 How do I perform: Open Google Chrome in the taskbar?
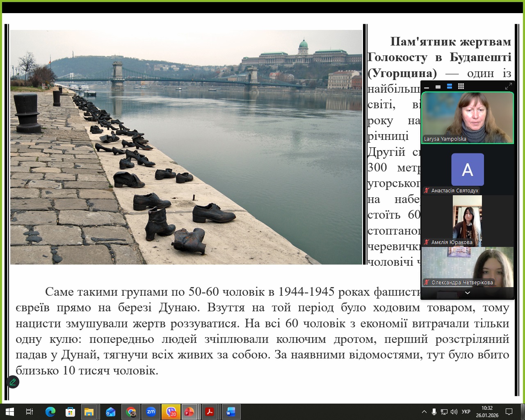point(131,412)
